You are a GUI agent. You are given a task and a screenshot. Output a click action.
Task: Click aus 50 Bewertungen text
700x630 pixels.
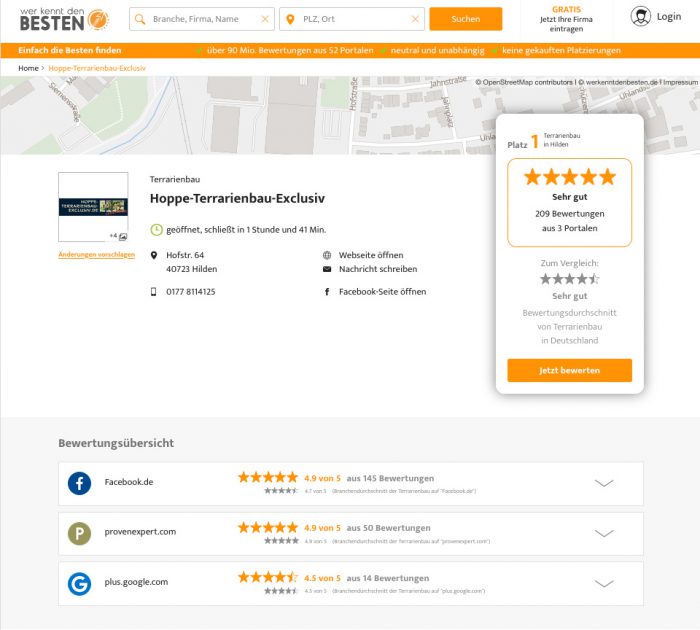pyautogui.click(x=388, y=528)
